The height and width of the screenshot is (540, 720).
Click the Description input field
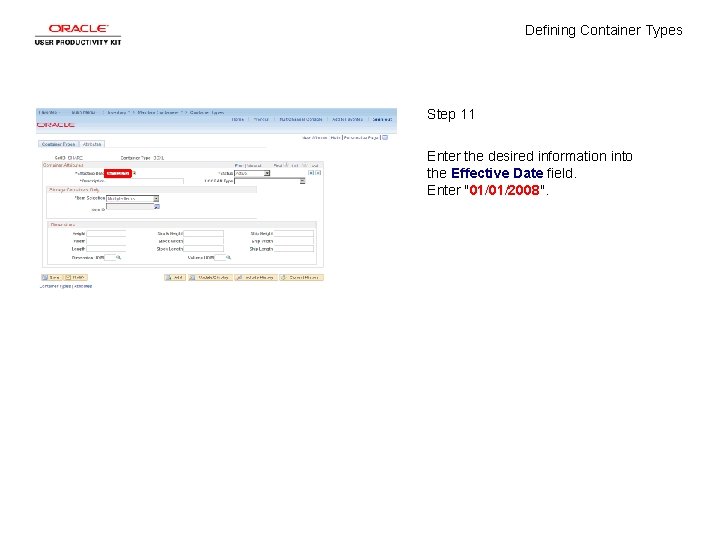(x=145, y=181)
